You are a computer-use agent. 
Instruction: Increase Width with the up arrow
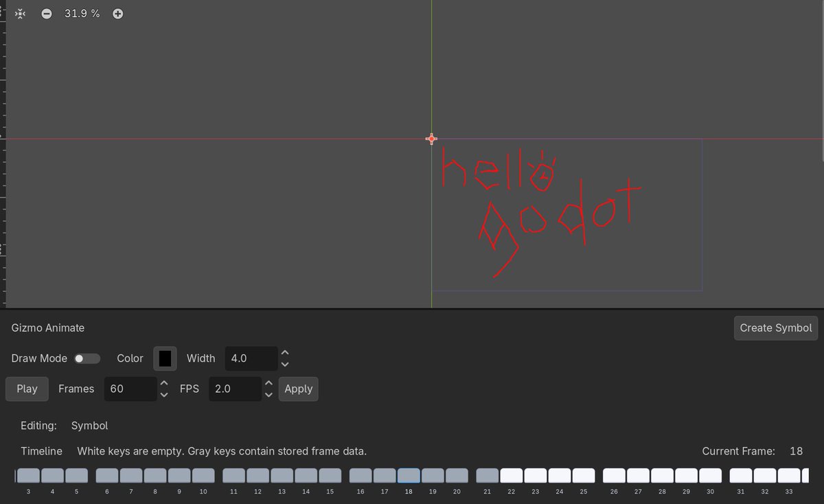(285, 353)
